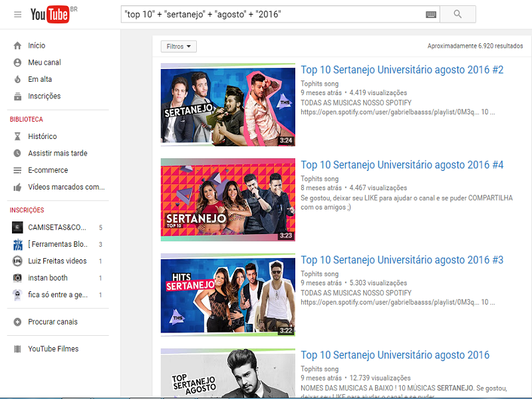Open YouTube Filmes link
532x399 pixels.
[53, 348]
